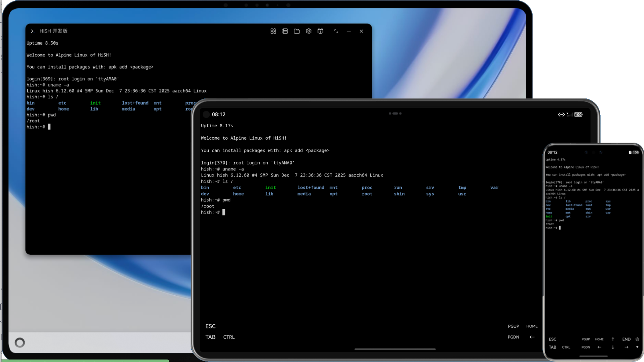This screenshot has height=362, width=644.
Task: Click 'Uptime 8.17s' on tablet terminal
Action: tap(217, 126)
